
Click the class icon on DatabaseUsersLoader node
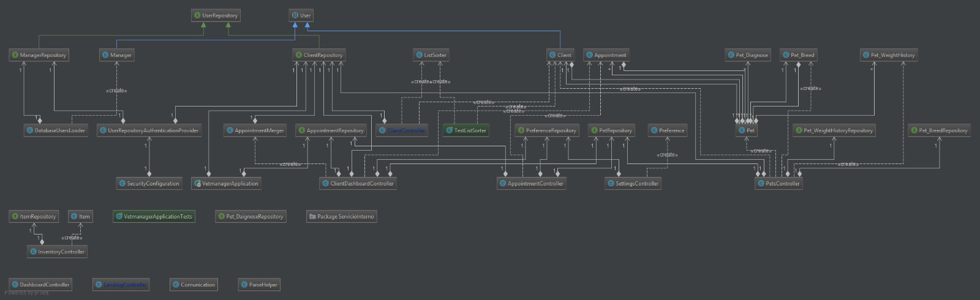(29, 130)
